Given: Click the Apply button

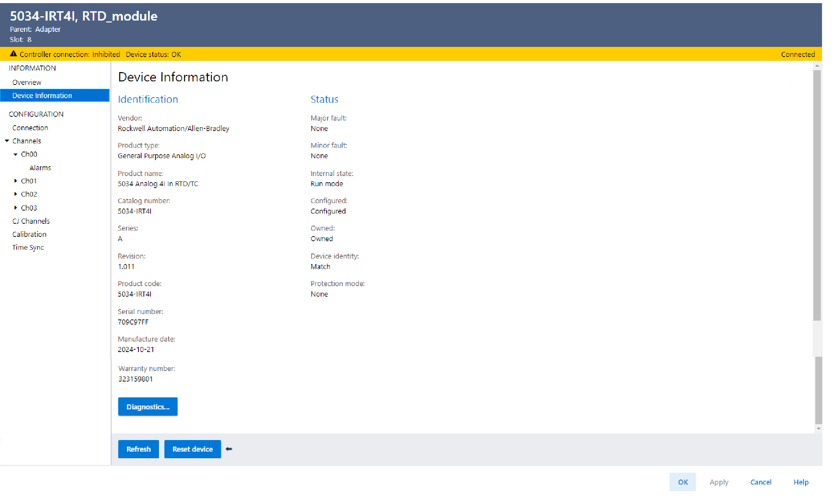Looking at the screenshot, I should [x=719, y=482].
